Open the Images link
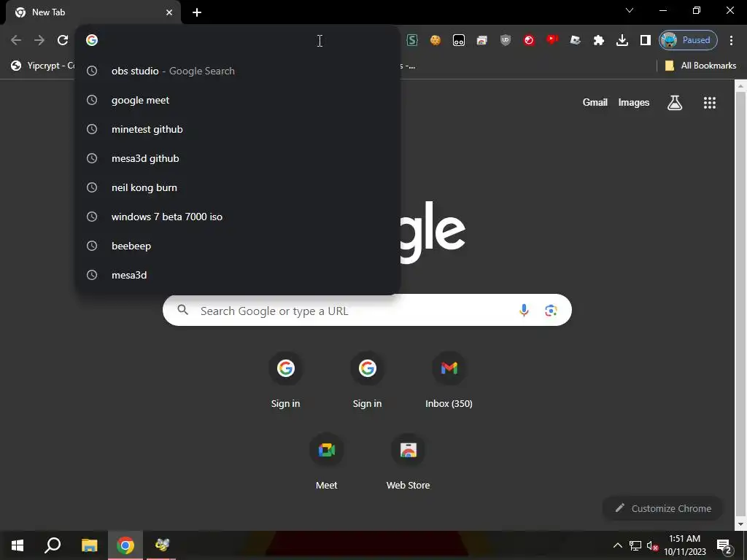The height and width of the screenshot is (560, 747). [x=634, y=102]
